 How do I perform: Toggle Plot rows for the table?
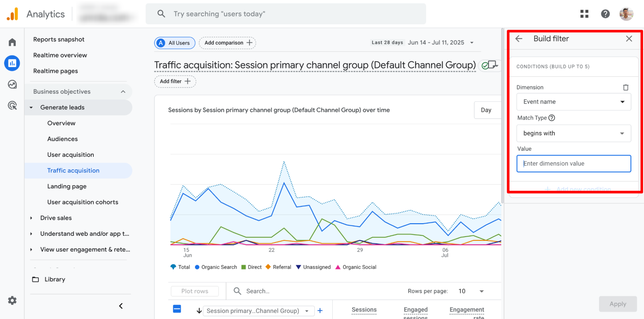(x=195, y=291)
